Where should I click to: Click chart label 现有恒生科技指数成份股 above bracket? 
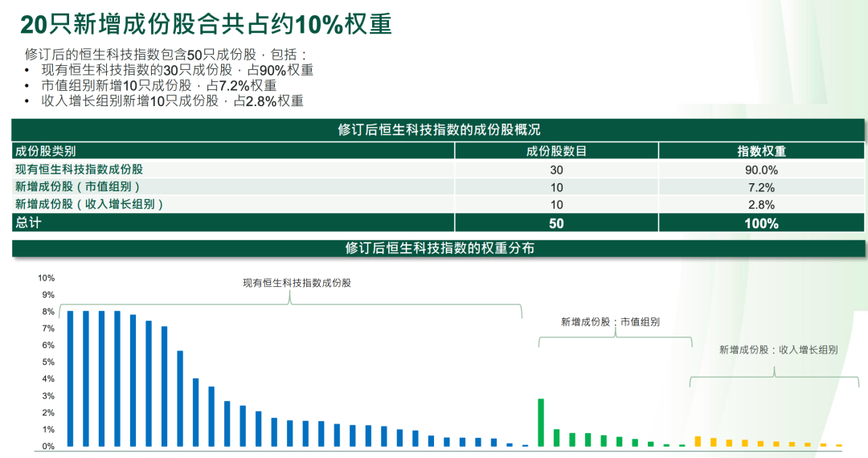[x=297, y=283]
